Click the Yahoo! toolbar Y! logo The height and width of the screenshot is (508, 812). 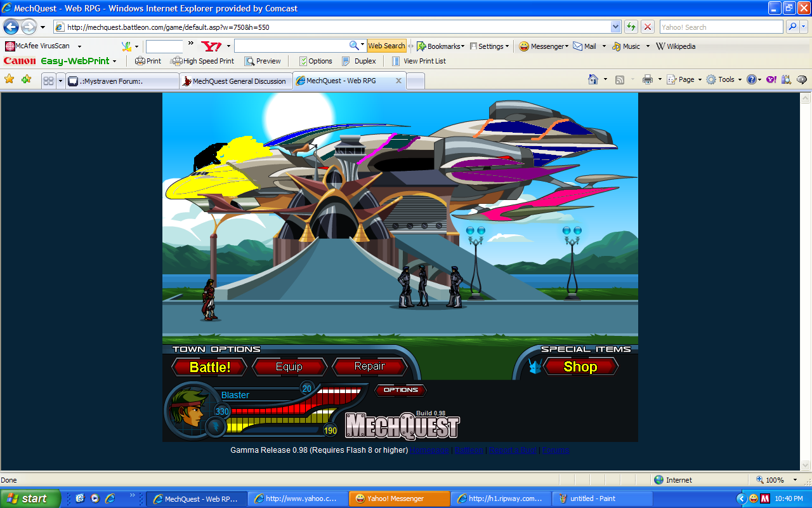coord(211,46)
